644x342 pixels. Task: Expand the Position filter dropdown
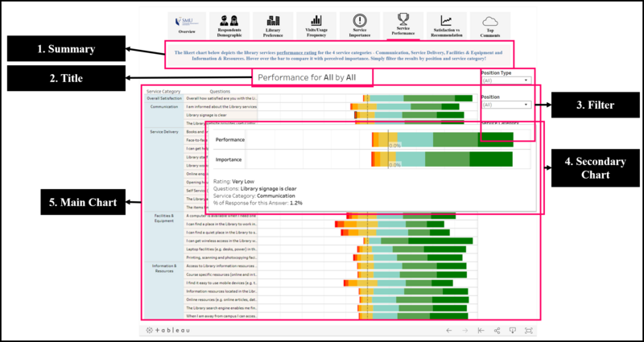506,105
